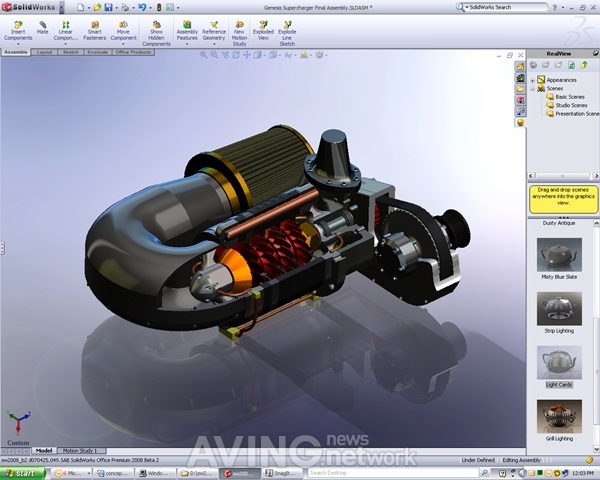
Task: Select the Studio Scenes folder
Action: point(567,105)
